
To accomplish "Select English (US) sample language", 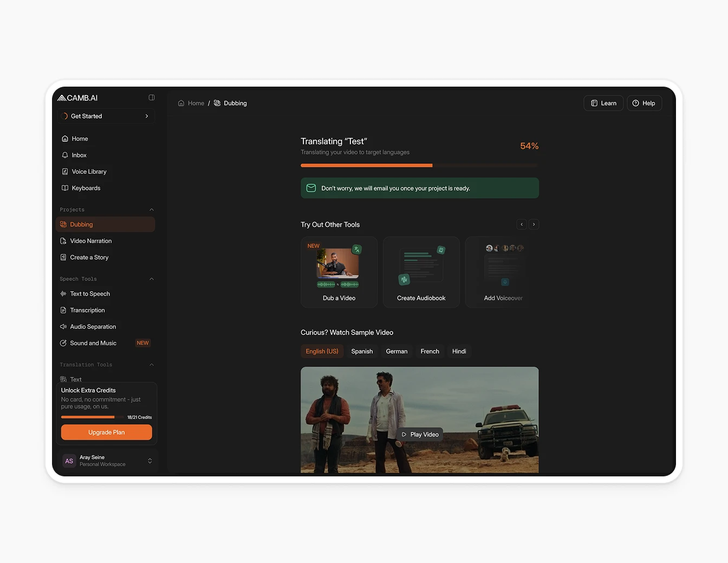I will (322, 351).
